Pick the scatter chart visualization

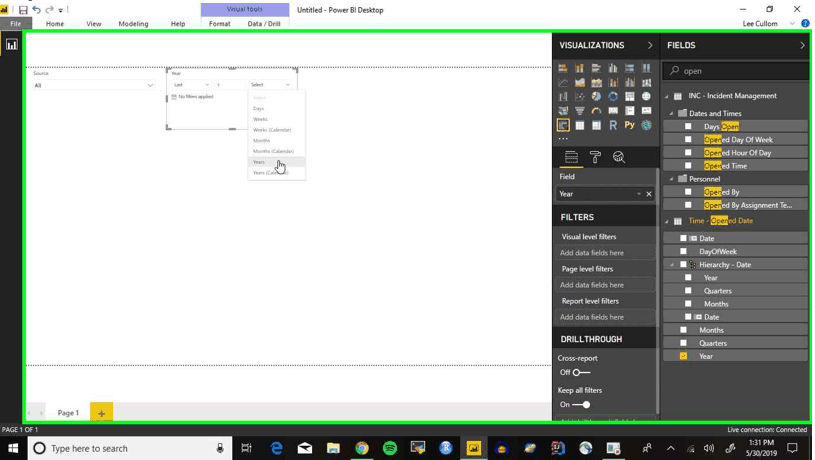(x=580, y=97)
